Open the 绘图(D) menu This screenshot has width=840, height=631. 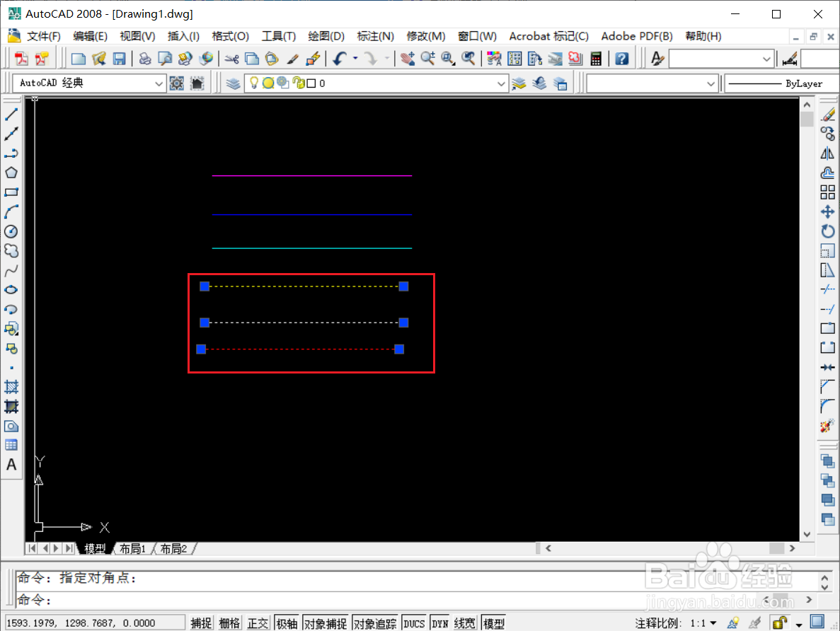326,36
